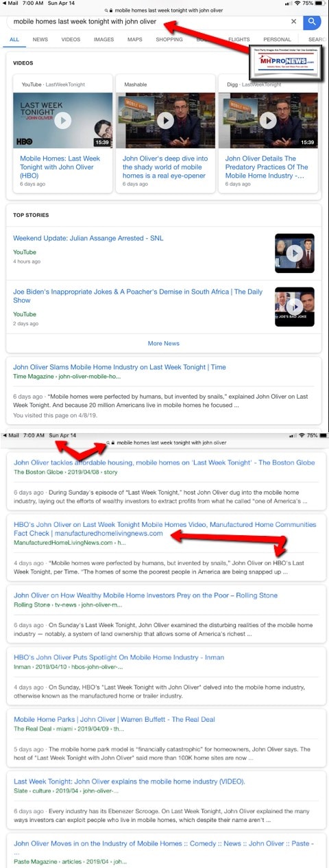Open the SHOPPING tab
This screenshot has height=868, width=329.
(169, 40)
